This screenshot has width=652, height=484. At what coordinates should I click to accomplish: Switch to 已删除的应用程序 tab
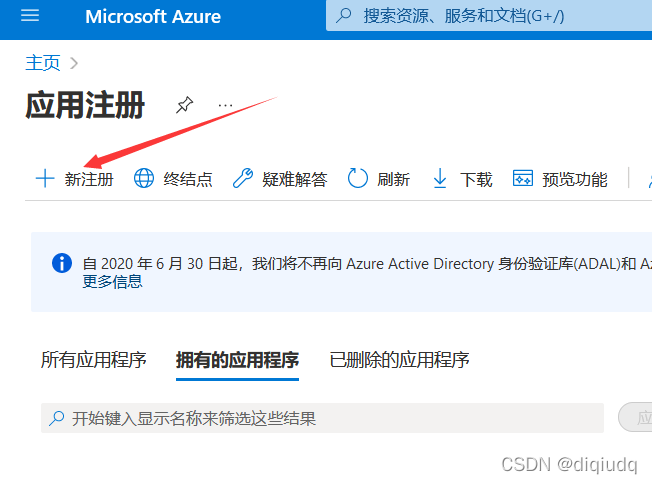pyautogui.click(x=399, y=360)
